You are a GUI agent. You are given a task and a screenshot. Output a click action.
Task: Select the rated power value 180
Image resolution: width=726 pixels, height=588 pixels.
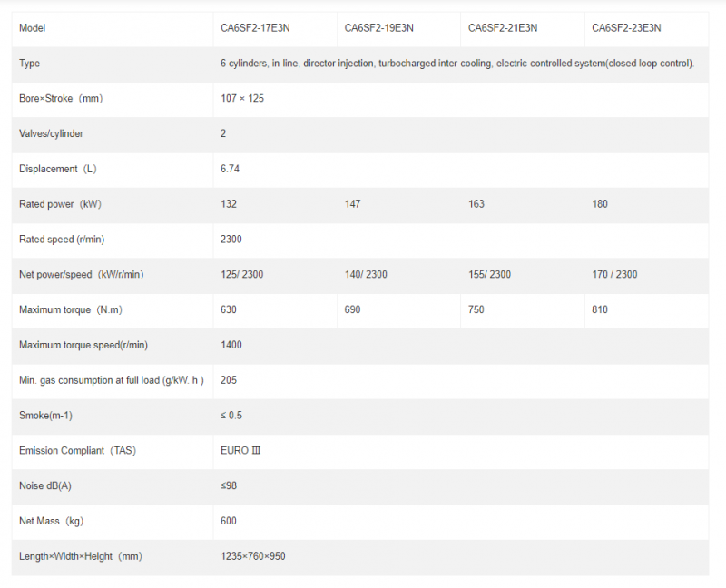click(600, 204)
